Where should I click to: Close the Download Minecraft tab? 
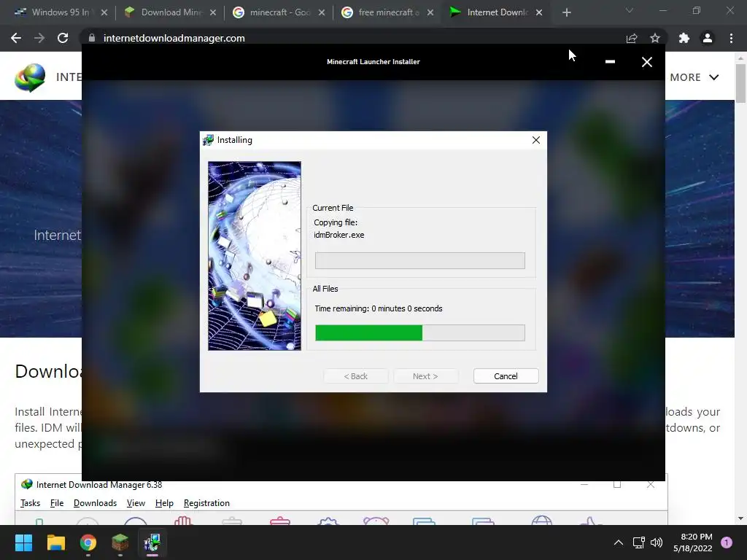pyautogui.click(x=213, y=12)
